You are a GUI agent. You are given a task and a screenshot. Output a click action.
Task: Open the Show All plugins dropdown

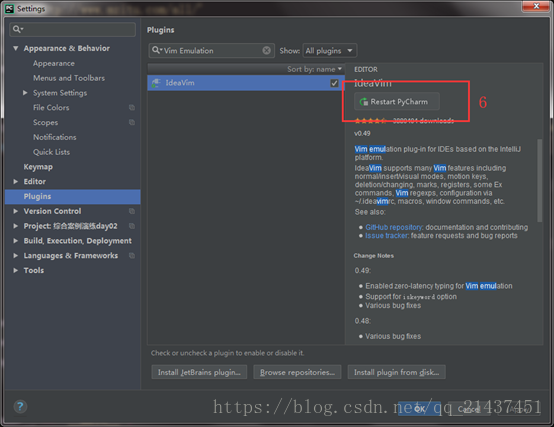tap(330, 51)
